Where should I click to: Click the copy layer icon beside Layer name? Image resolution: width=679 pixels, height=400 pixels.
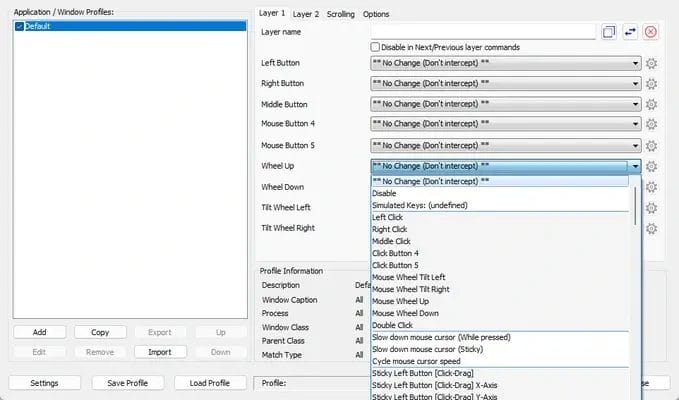pos(609,32)
